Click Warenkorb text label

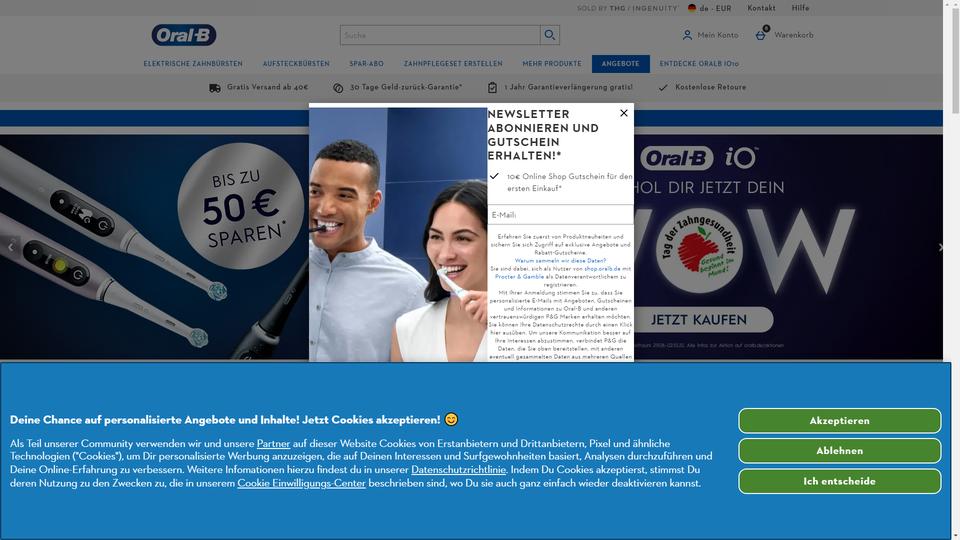793,36
